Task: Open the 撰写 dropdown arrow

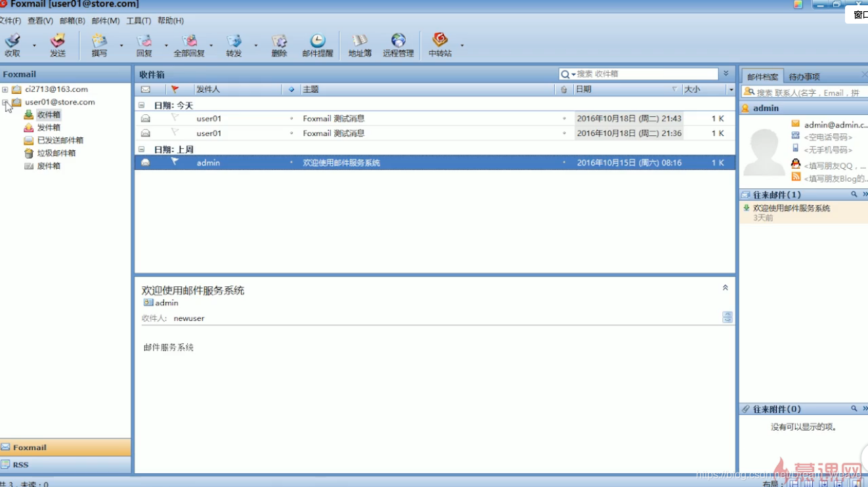Action: (x=121, y=45)
